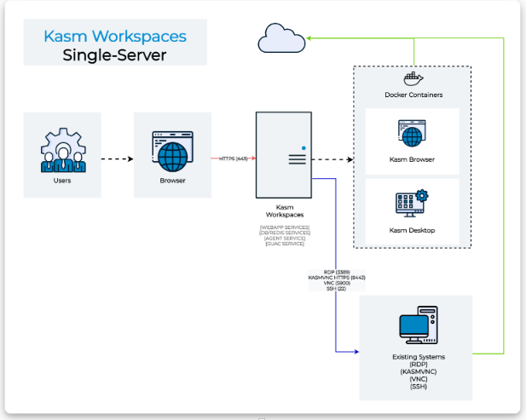This screenshot has width=526, height=420.
Task: Select the RDP (3389) port label
Action: (337, 272)
